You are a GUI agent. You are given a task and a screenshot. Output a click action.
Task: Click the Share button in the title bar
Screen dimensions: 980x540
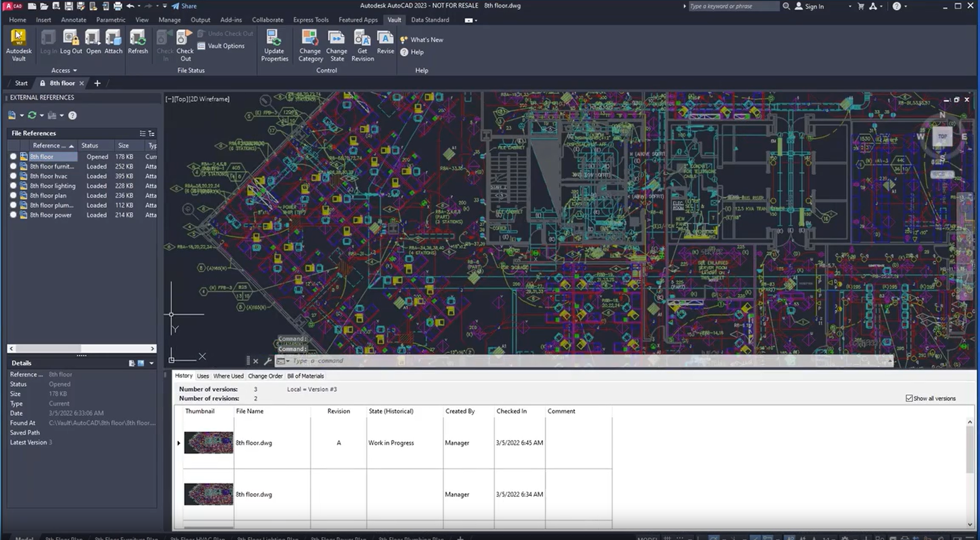tap(184, 6)
